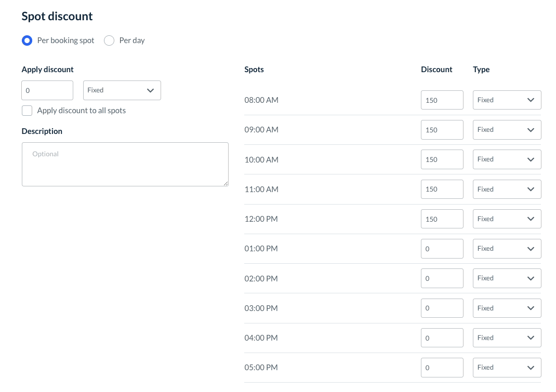Click the 10:00 AM discount value box
This screenshot has width=556, height=392.
[x=442, y=159]
